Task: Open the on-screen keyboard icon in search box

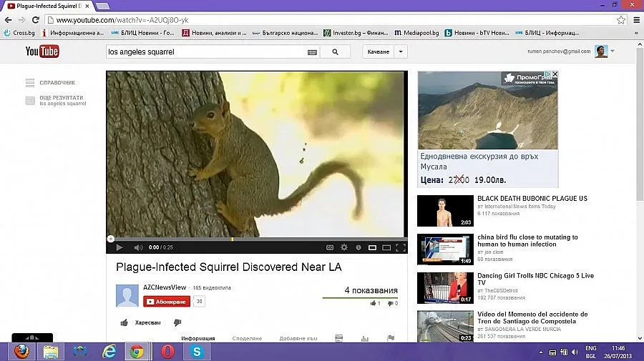Action: point(312,52)
